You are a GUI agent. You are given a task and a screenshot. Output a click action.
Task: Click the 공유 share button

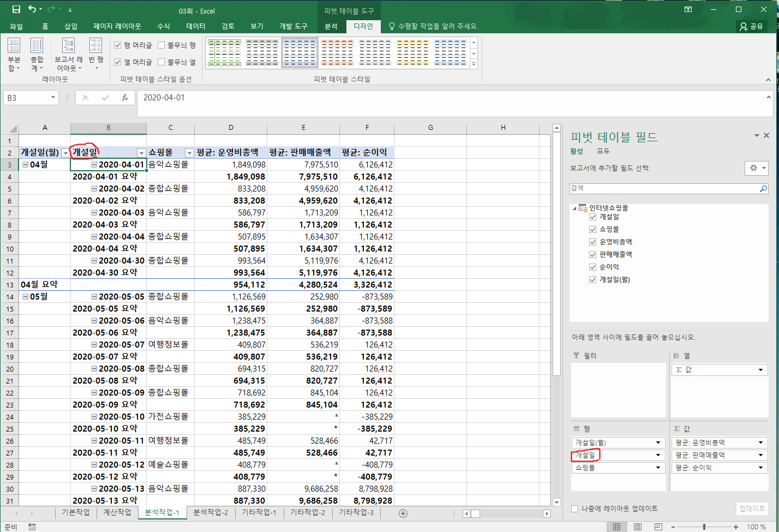click(x=751, y=26)
